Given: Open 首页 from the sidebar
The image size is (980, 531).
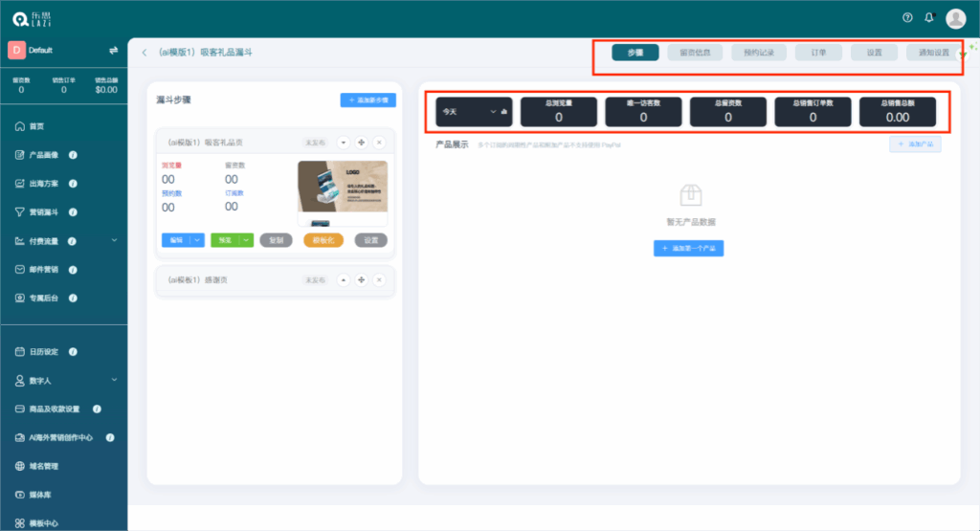Looking at the screenshot, I should [x=36, y=126].
